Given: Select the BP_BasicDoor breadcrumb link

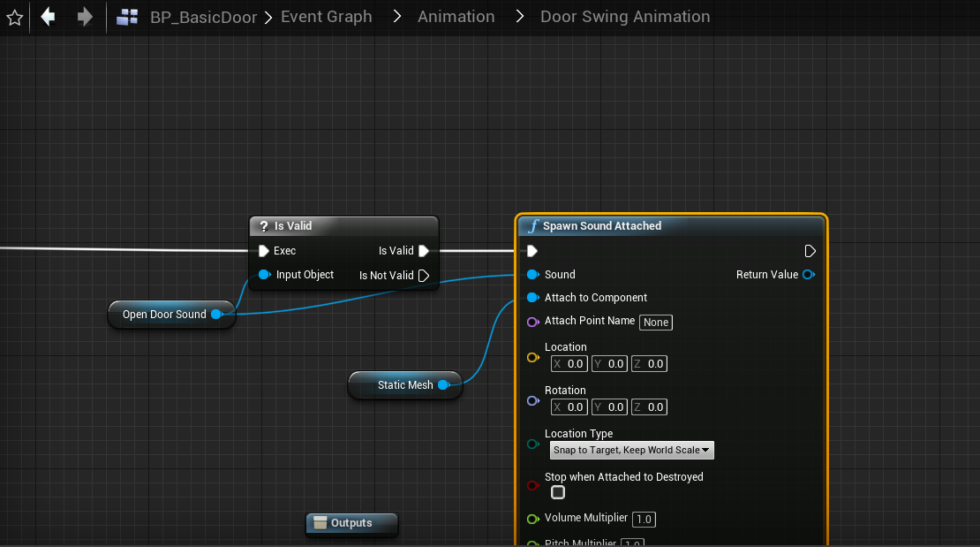Looking at the screenshot, I should tap(201, 17).
